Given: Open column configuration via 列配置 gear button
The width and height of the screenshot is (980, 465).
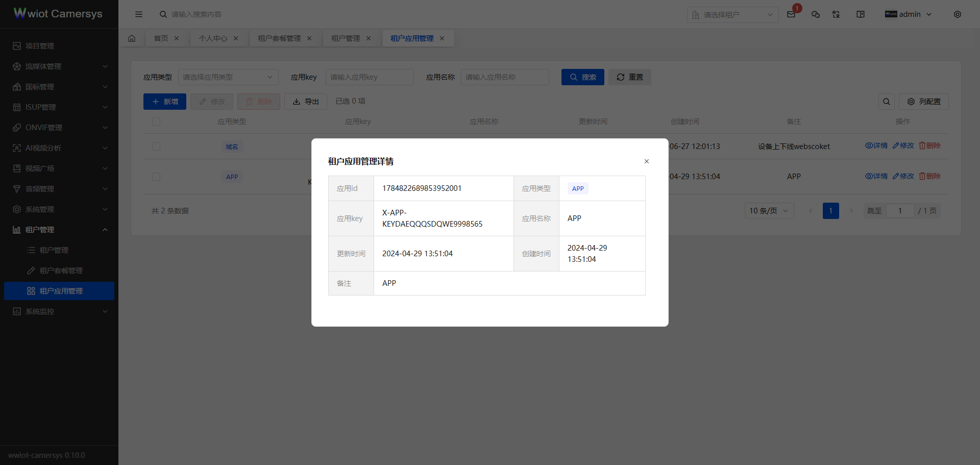Looking at the screenshot, I should point(923,102).
